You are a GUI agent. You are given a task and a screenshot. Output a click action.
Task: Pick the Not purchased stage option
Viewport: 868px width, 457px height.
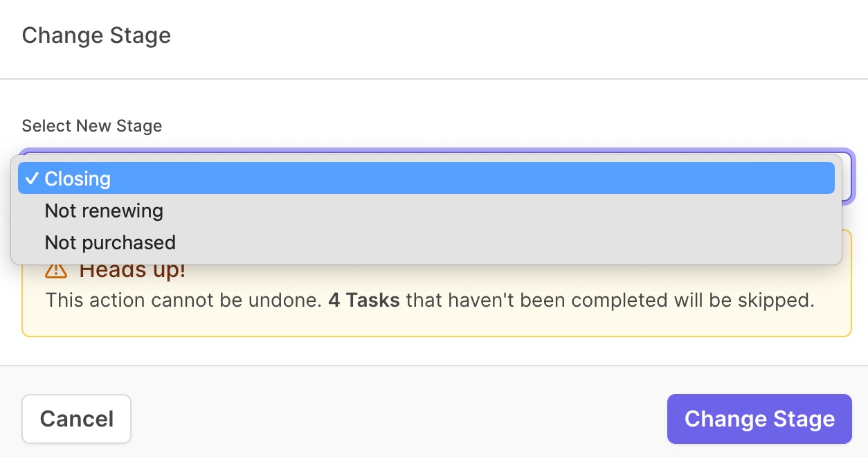[426, 242]
